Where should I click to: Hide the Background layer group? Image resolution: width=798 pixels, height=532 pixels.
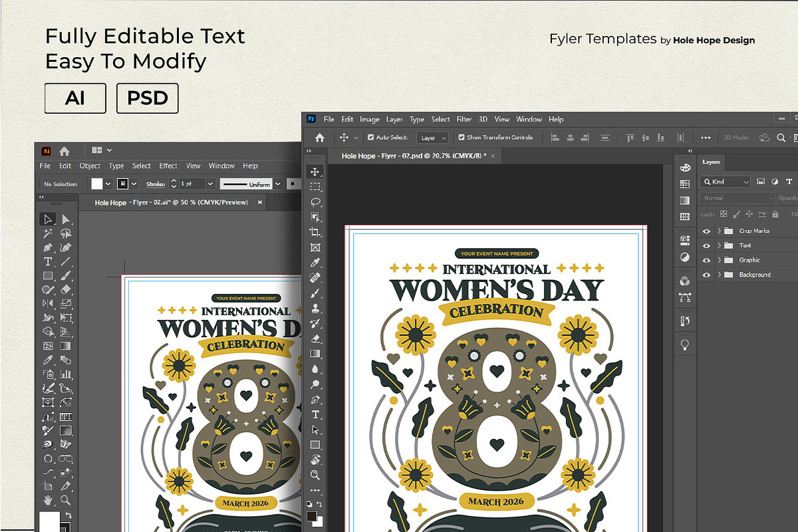click(x=706, y=275)
